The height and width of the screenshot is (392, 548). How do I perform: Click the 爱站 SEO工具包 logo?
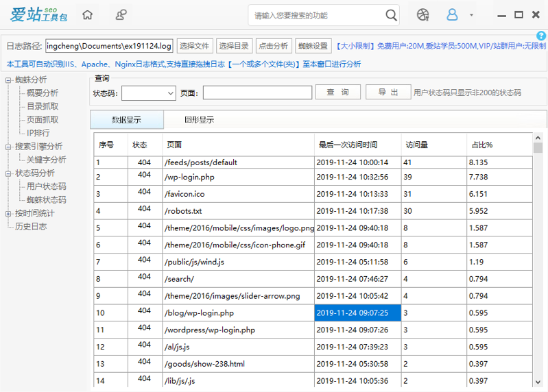click(38, 14)
